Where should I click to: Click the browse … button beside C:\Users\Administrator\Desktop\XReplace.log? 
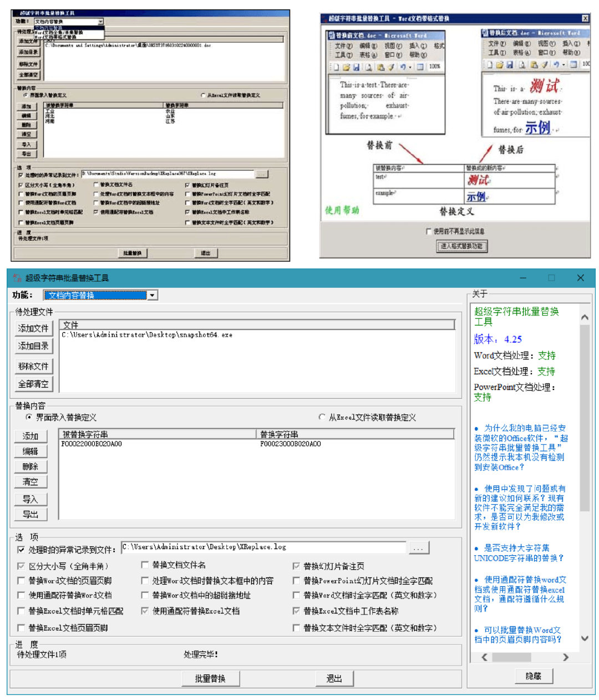pos(418,548)
